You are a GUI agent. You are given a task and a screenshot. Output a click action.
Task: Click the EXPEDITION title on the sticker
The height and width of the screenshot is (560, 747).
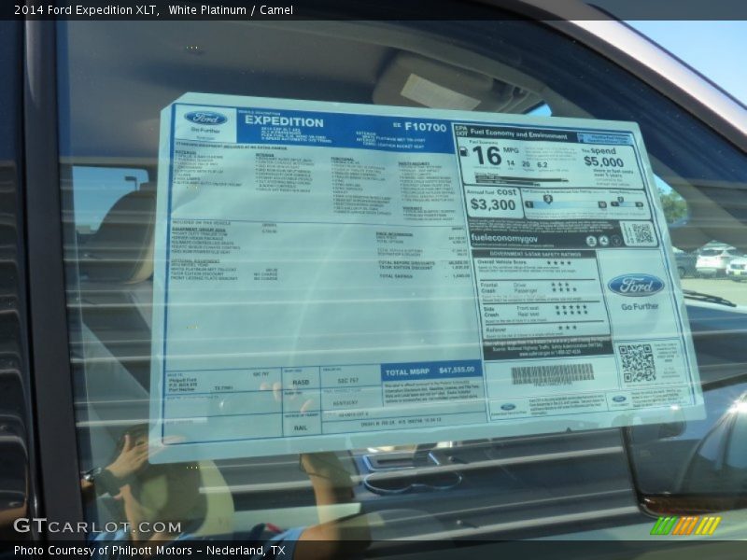click(284, 122)
